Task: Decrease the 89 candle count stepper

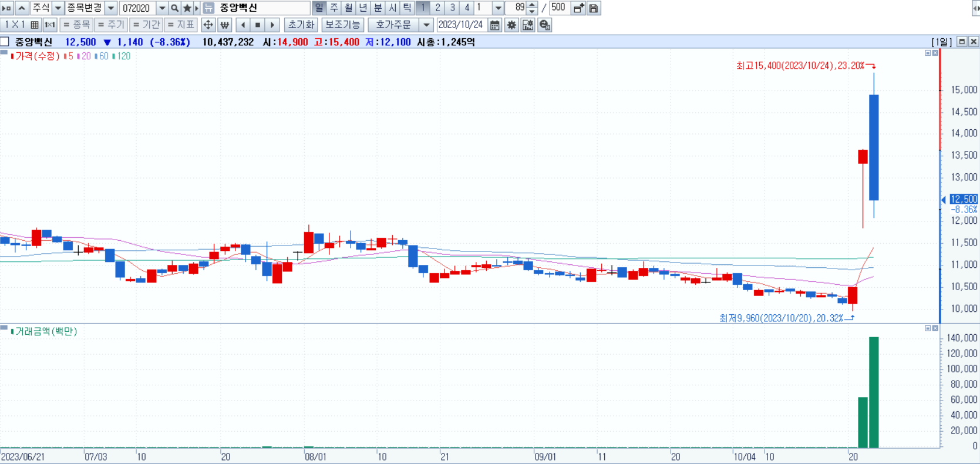Action: tap(532, 12)
